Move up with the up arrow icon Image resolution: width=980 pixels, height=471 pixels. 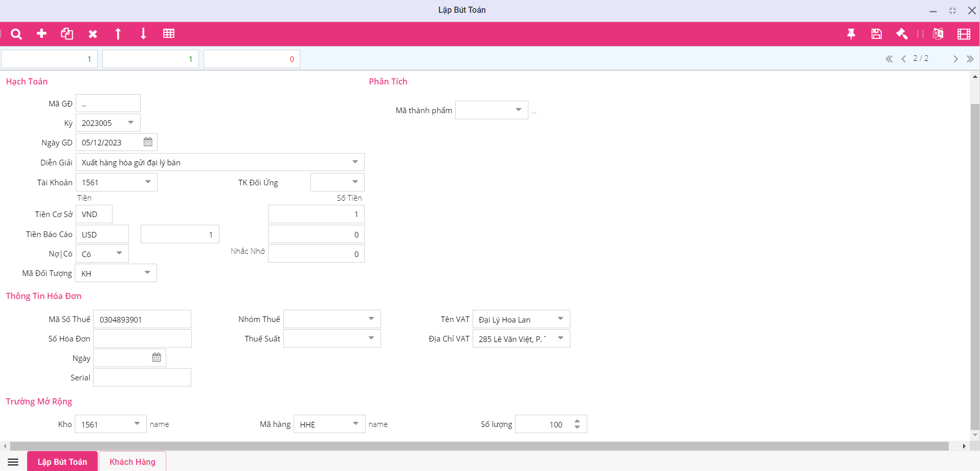(118, 34)
